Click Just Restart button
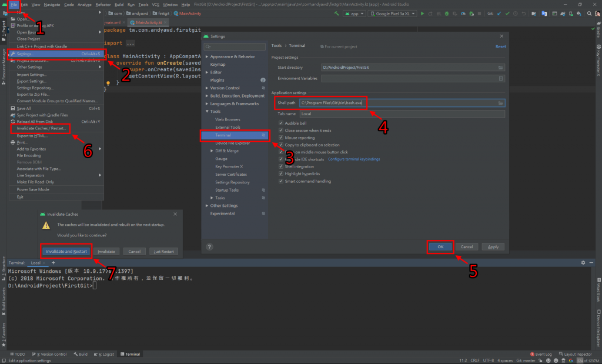The width and height of the screenshot is (602, 364). (163, 252)
